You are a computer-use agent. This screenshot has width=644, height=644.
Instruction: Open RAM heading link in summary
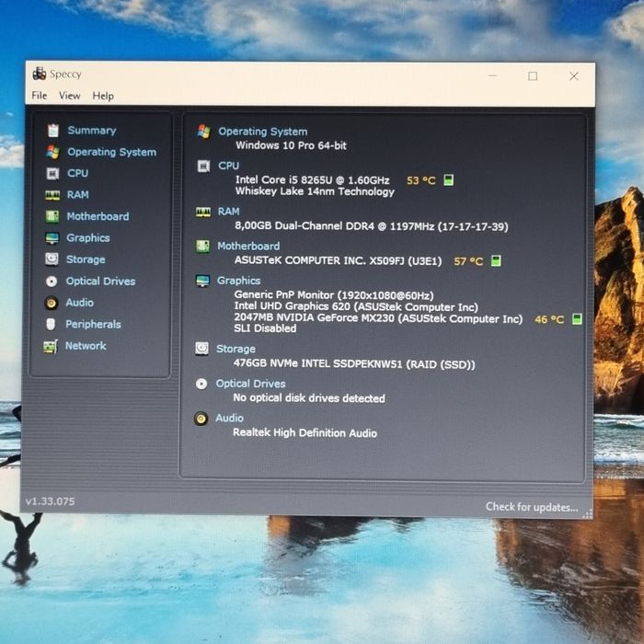[228, 211]
